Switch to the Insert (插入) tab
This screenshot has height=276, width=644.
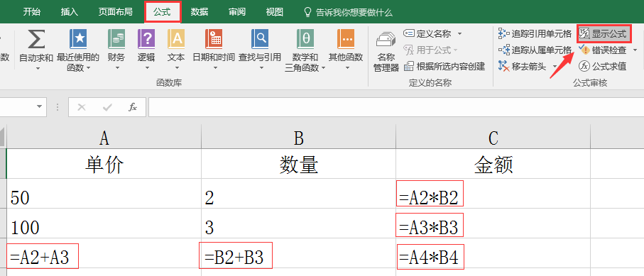pyautogui.click(x=70, y=12)
